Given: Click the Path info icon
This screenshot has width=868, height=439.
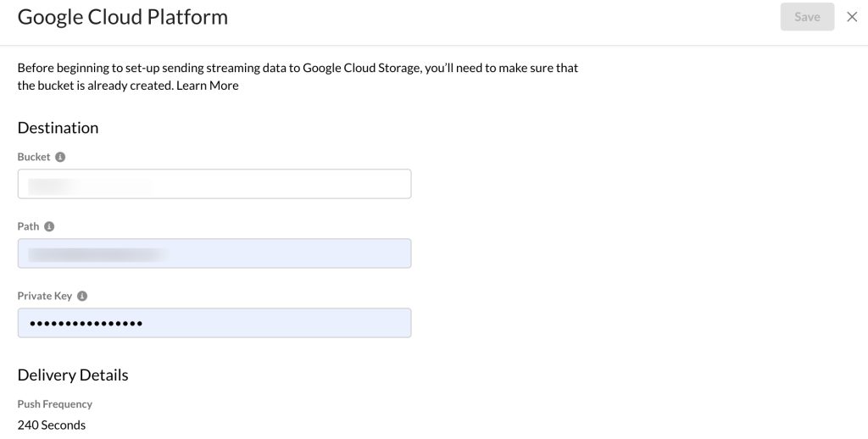Looking at the screenshot, I should (49, 226).
